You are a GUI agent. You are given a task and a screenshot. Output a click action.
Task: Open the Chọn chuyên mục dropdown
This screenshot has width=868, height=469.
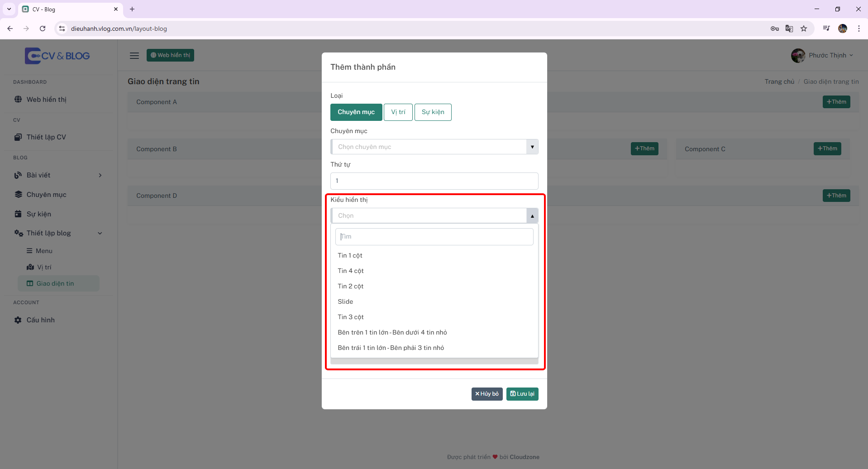tap(434, 147)
